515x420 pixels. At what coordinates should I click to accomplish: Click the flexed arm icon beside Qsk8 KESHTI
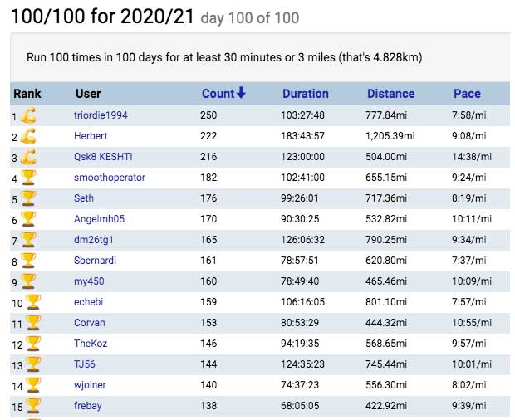28,157
